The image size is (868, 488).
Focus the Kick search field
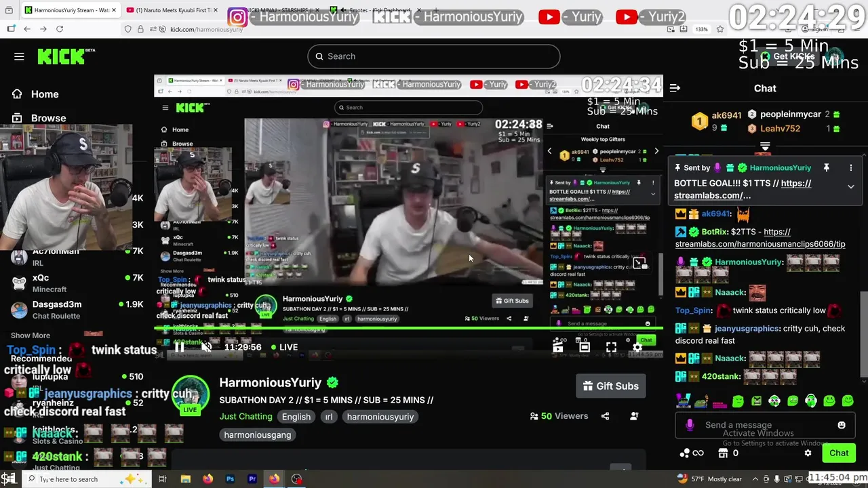434,56
